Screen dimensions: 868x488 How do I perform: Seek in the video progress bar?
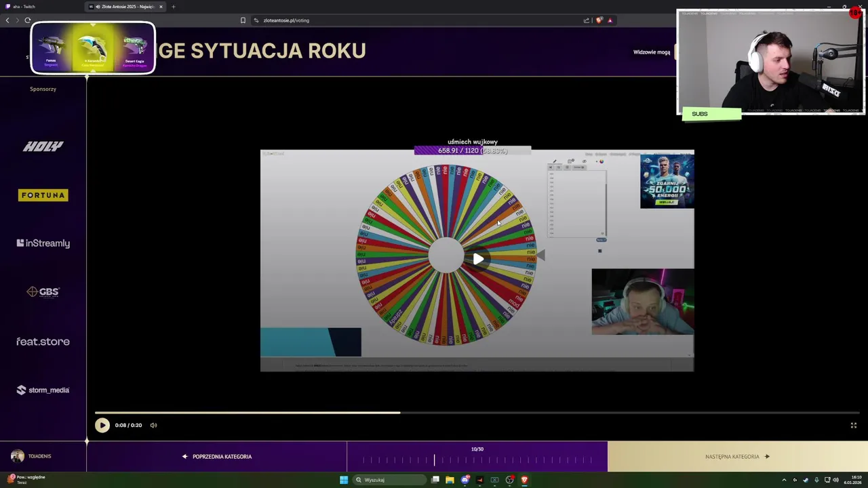(x=477, y=412)
